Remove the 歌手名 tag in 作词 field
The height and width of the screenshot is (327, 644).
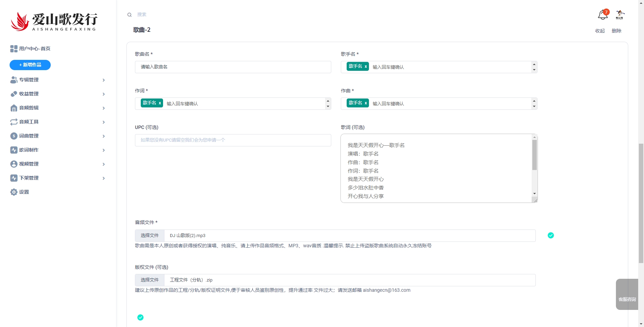(x=160, y=103)
